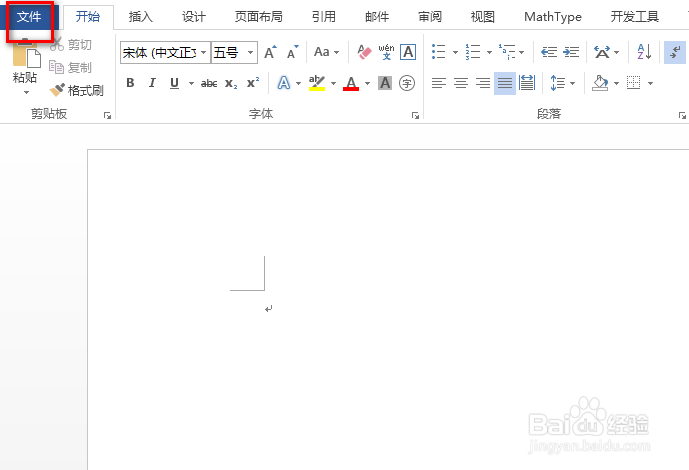Apply yellow text highlight color
The height and width of the screenshot is (470, 689).
pos(317,83)
